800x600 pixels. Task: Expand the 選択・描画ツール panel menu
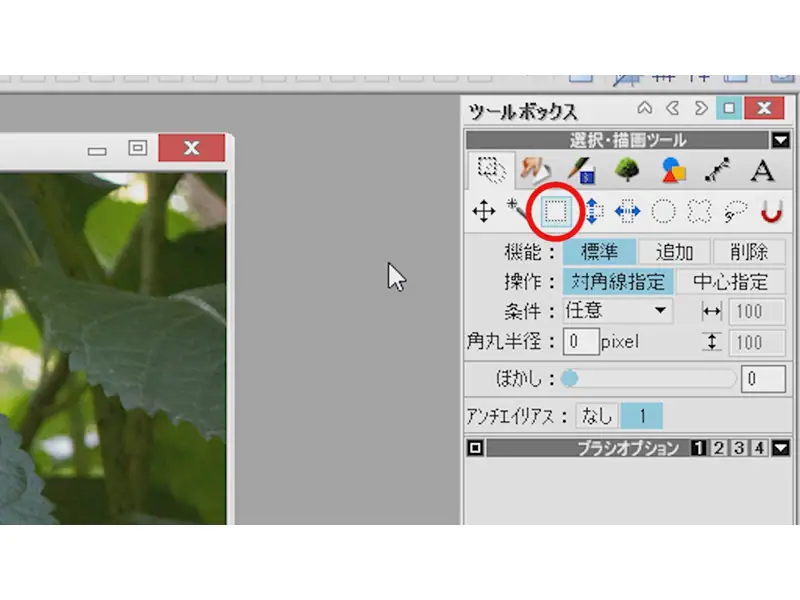click(783, 139)
